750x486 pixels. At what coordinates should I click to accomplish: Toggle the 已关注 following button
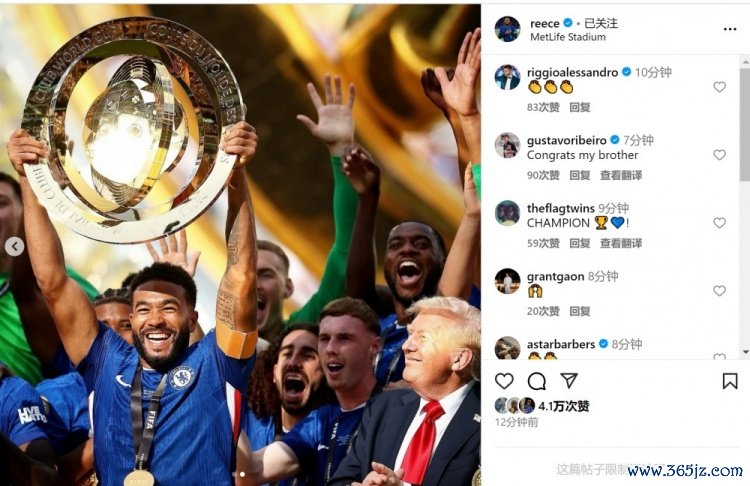tap(601, 23)
